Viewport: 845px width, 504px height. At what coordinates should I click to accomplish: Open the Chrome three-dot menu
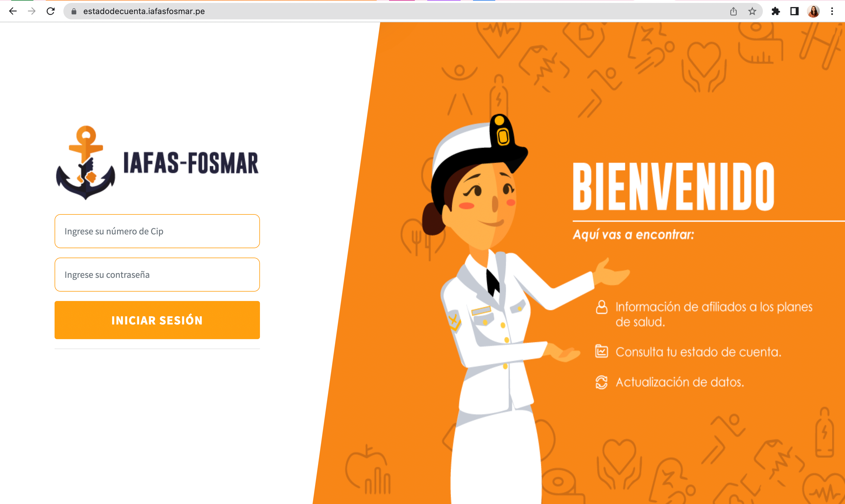coord(832,11)
